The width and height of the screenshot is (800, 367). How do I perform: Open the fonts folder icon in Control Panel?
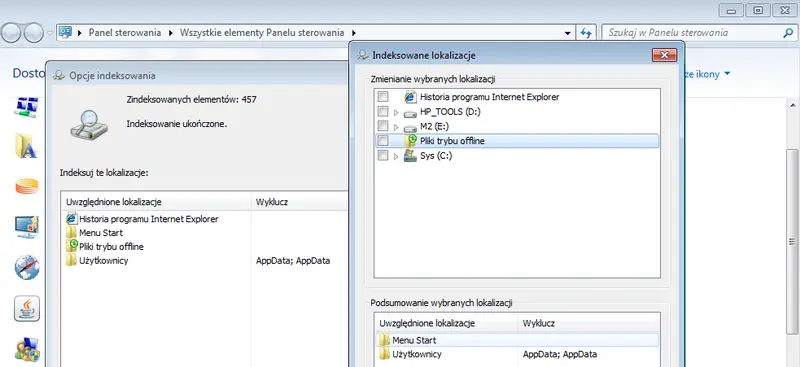[x=27, y=145]
